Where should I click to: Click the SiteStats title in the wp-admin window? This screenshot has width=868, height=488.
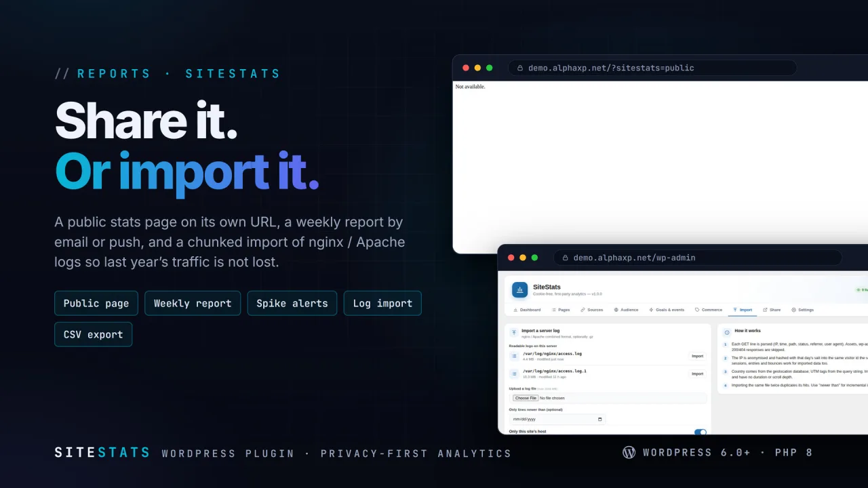[547, 287]
